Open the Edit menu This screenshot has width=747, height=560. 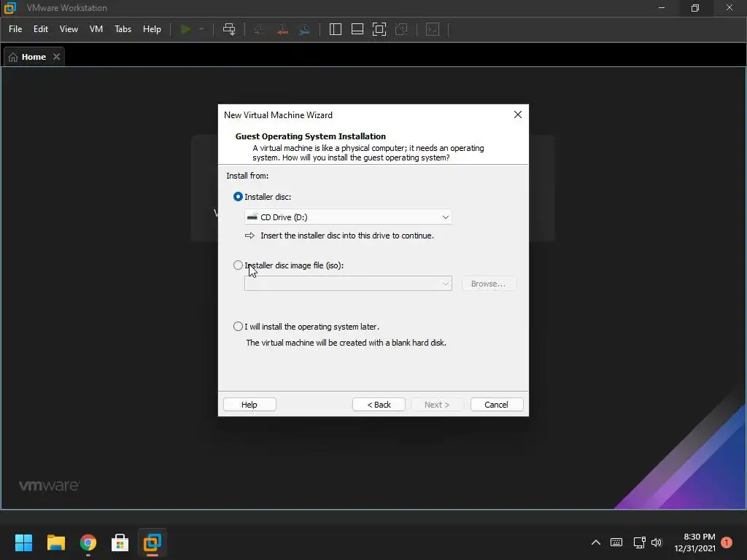[x=41, y=29]
